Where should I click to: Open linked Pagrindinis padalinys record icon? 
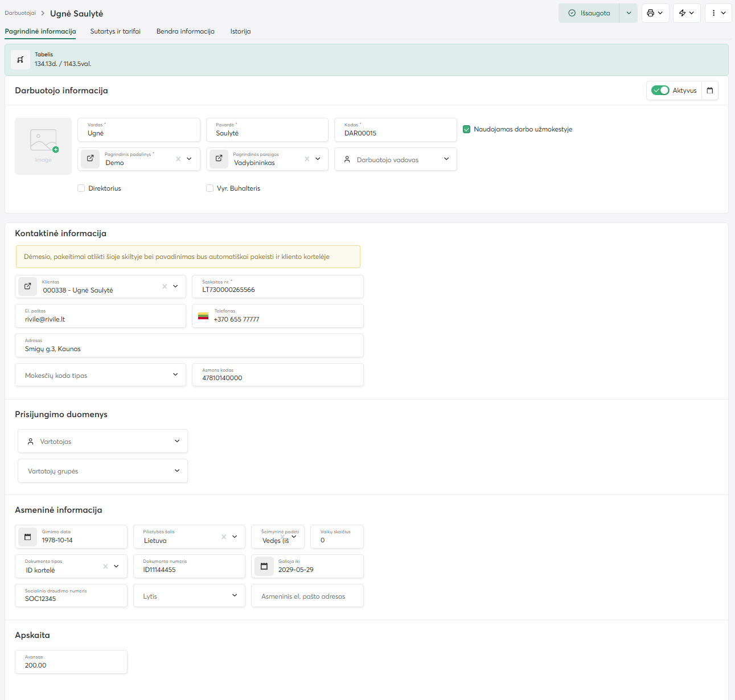[90, 159]
